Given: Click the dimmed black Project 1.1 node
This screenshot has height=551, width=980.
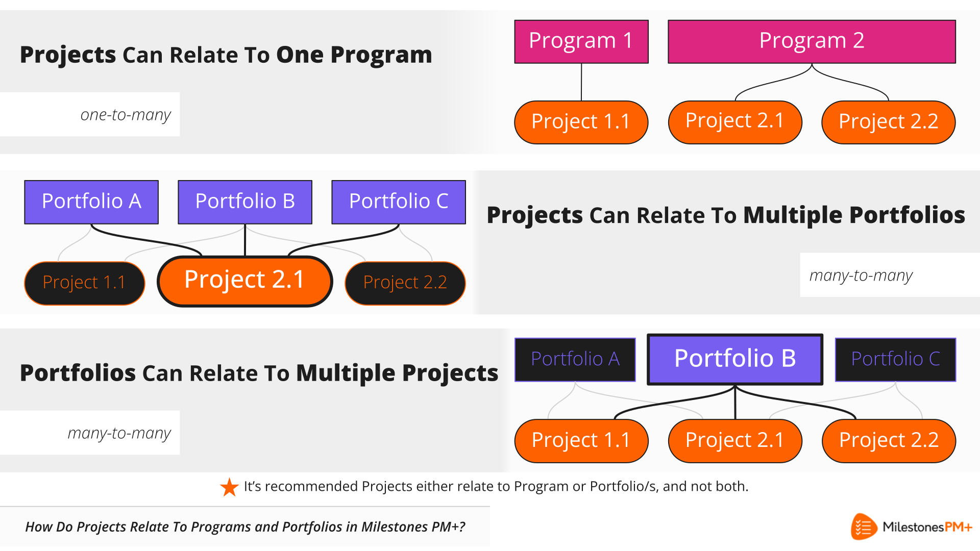Looking at the screenshot, I should pyautogui.click(x=85, y=283).
